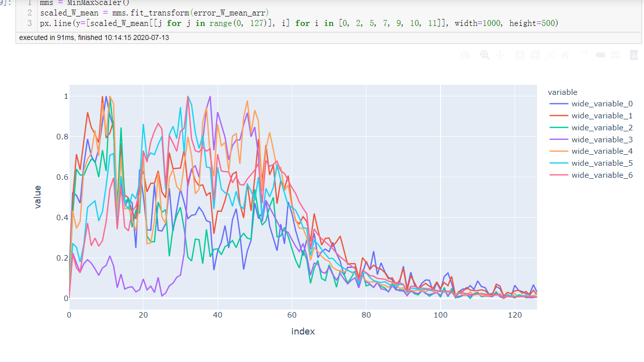Viewport: 644px width, 362px height.
Task: Toggle spike lines on the plot
Action: 583,55
